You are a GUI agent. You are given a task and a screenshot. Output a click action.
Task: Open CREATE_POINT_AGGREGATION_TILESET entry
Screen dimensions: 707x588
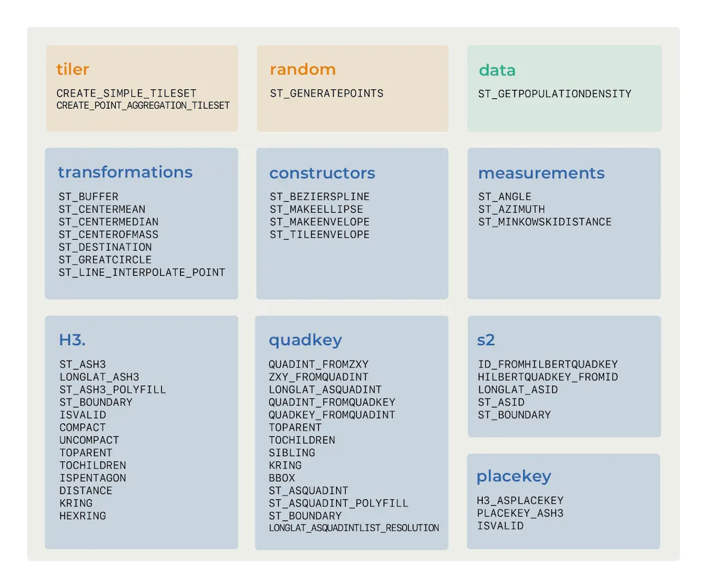point(143,105)
